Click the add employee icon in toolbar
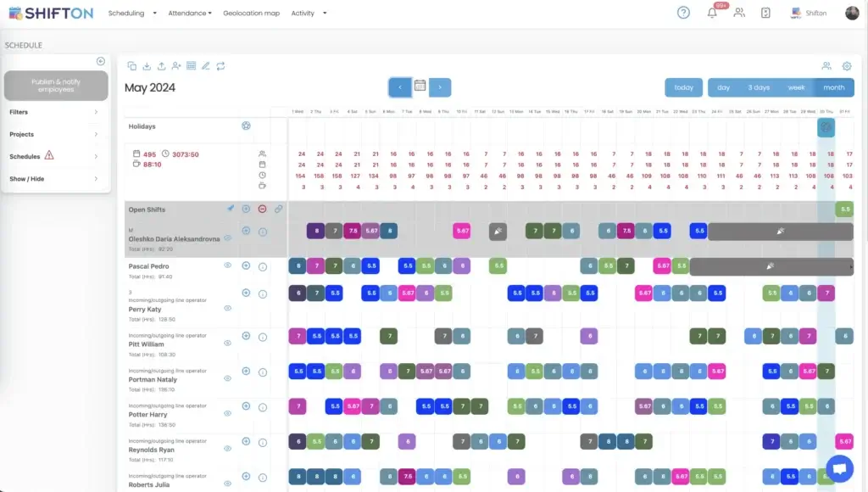Image resolution: width=868 pixels, height=492 pixels. click(x=176, y=66)
